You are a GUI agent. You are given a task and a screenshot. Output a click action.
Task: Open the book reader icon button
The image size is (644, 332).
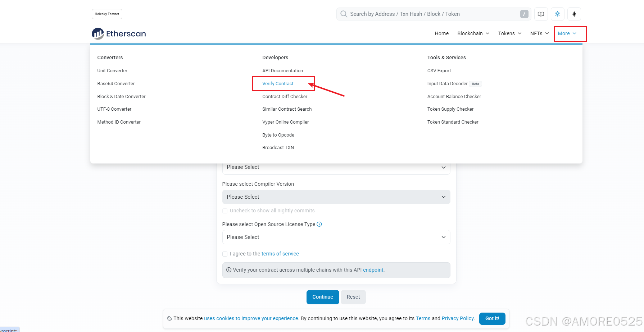(x=541, y=14)
